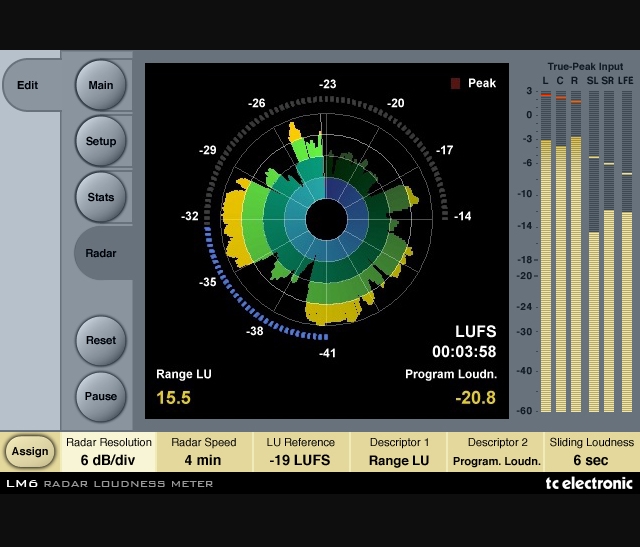The image size is (640, 547).
Task: Click the -17 label on radar ring
Action: pyautogui.click(x=444, y=150)
